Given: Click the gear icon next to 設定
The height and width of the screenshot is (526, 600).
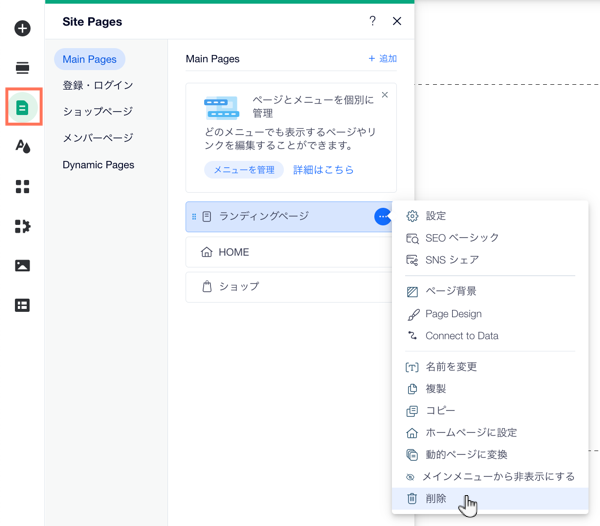Looking at the screenshot, I should pos(412,216).
